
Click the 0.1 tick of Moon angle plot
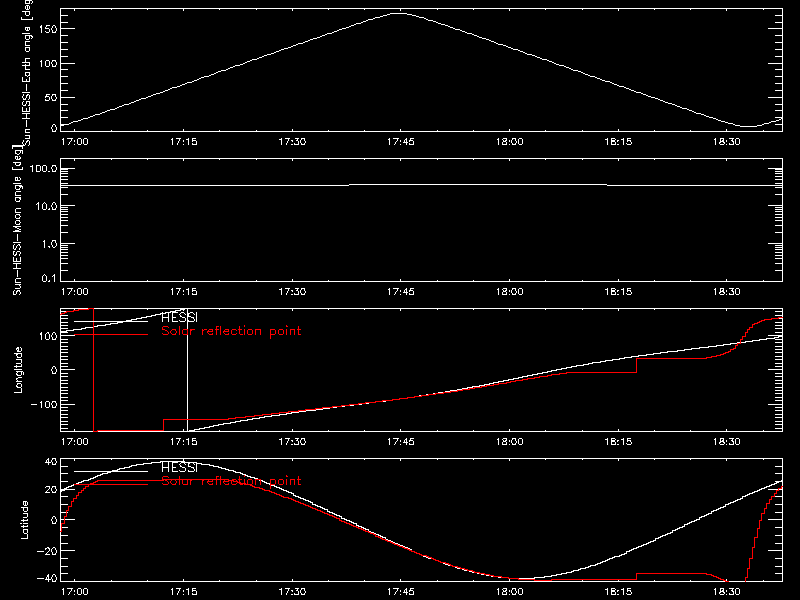point(49,278)
